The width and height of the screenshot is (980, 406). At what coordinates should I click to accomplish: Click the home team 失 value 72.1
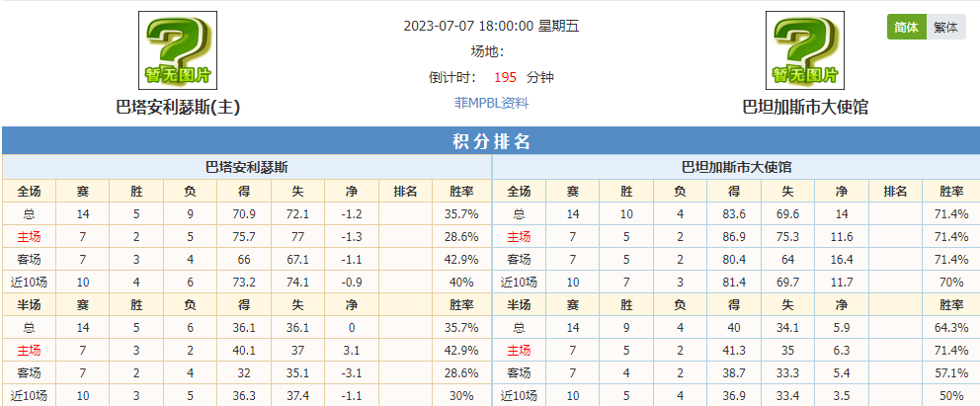pyautogui.click(x=297, y=214)
